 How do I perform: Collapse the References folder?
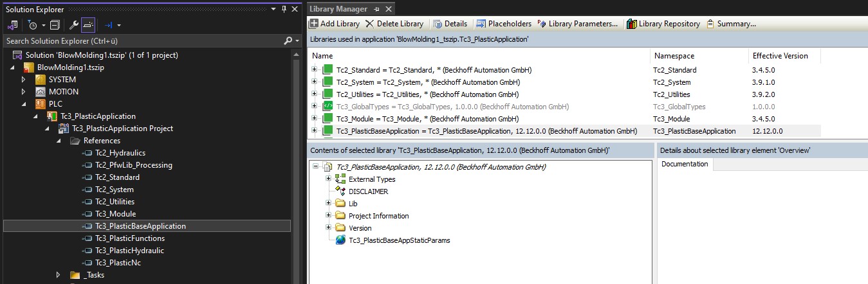(x=59, y=141)
